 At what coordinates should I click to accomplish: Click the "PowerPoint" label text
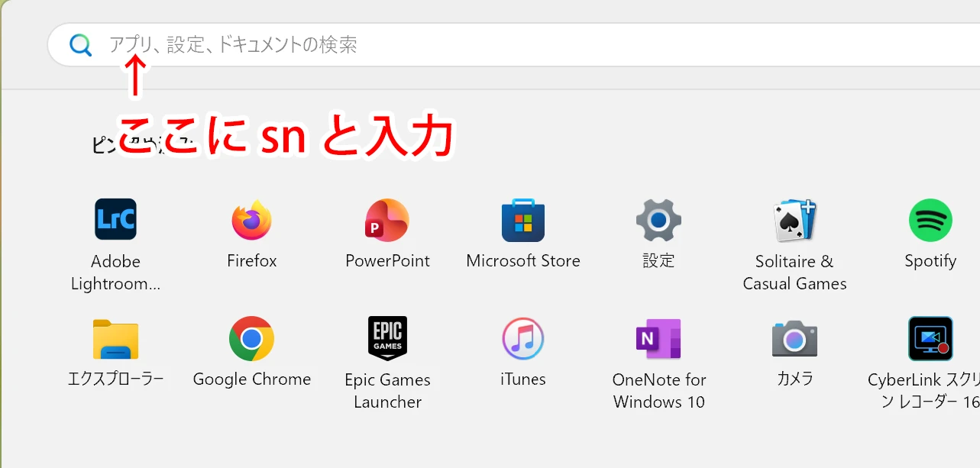pyautogui.click(x=387, y=261)
